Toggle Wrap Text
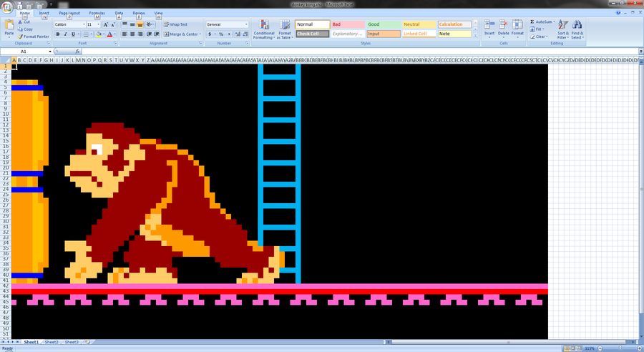Image resolution: width=644 pixels, height=352 pixels. point(176,24)
